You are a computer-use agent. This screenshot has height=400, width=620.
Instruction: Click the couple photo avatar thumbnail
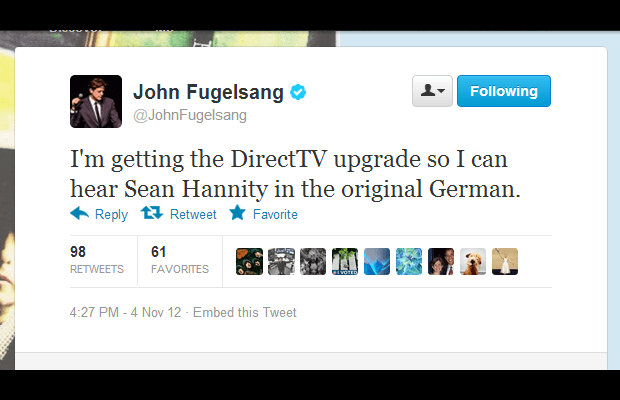[441, 261]
